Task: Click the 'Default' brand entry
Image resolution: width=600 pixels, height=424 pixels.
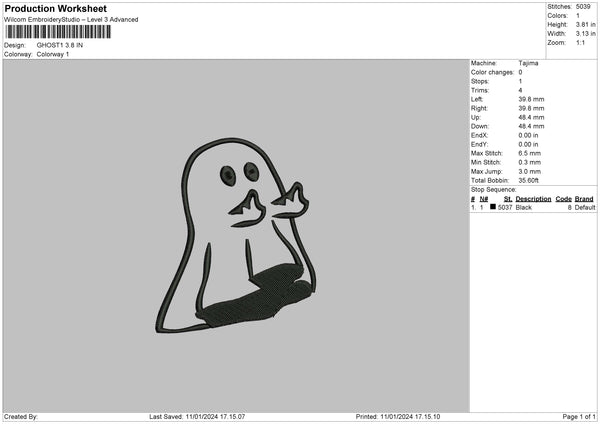Action: [585, 207]
